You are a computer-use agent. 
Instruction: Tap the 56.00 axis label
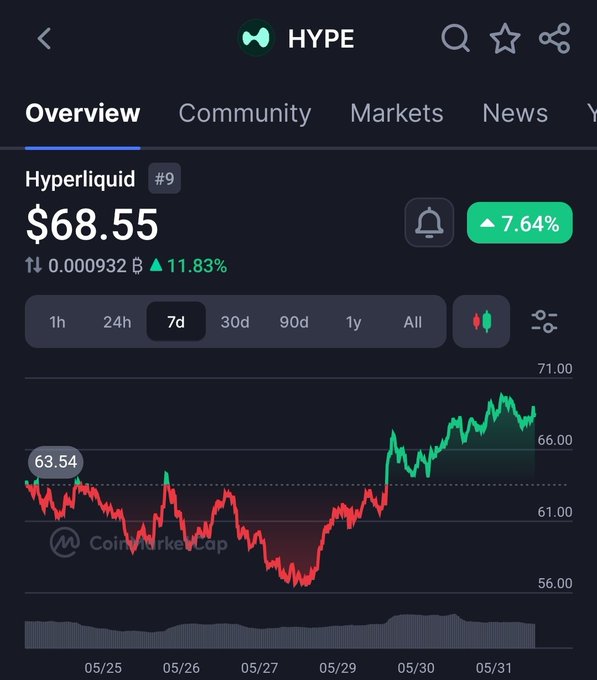pos(555,583)
